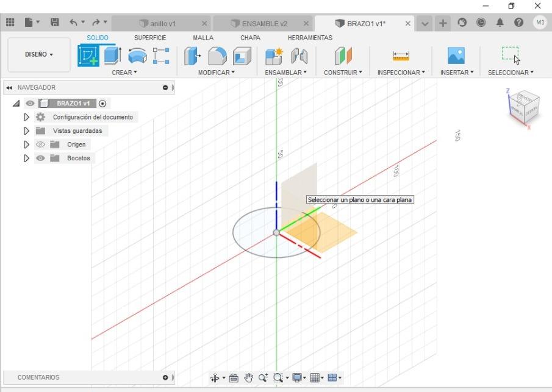Open the ENSAMBLAR dropdown menu
552x392 pixels.
coord(286,73)
